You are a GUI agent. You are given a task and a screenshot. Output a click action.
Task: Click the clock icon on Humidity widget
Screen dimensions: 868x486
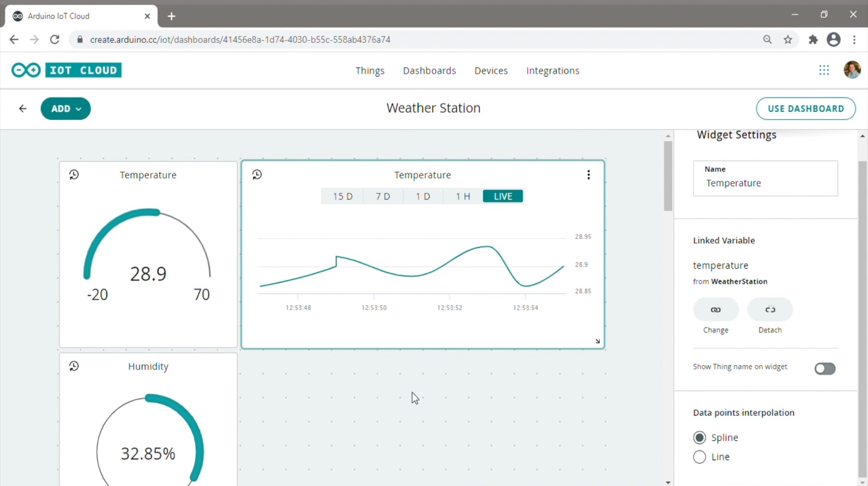(x=74, y=366)
